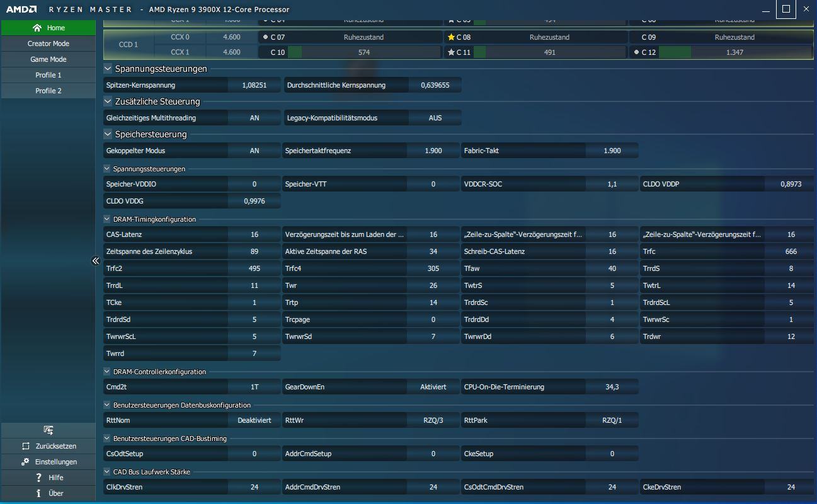Click the CLDO VDDG 0,9976 value
Screen dimensions: 817x504
coord(254,201)
